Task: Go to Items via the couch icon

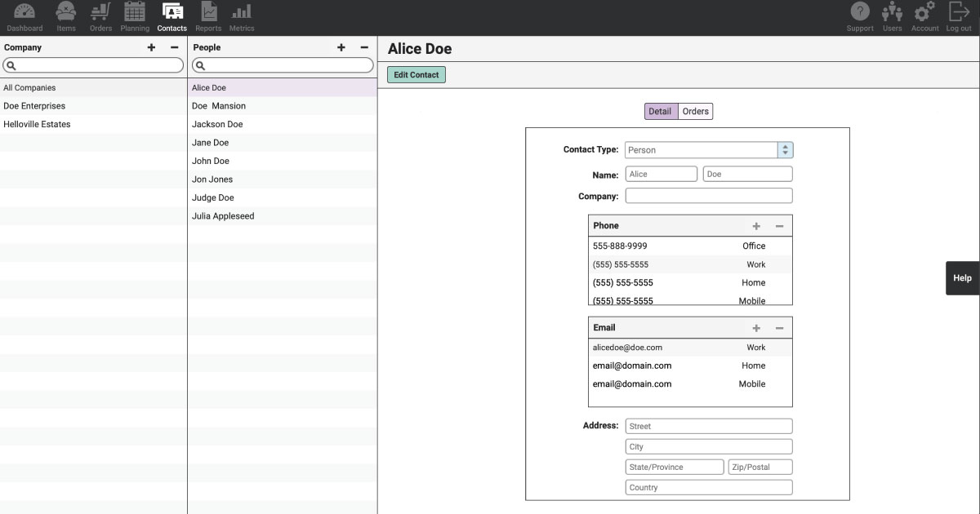Action: (66, 11)
